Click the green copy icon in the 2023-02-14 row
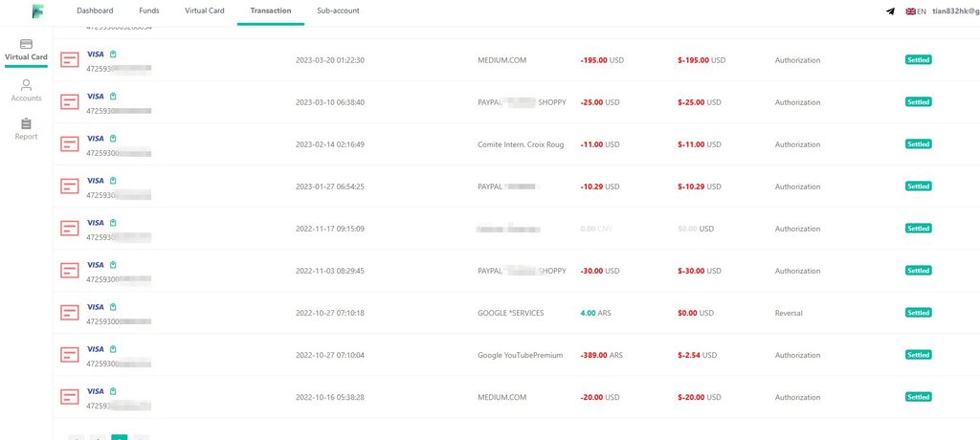Viewport: 980px width, 440px height. [113, 138]
